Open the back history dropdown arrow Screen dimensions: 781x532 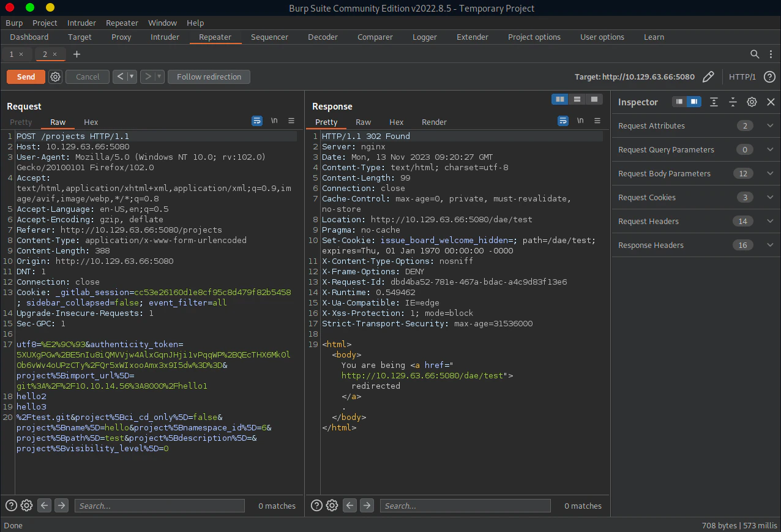point(132,77)
